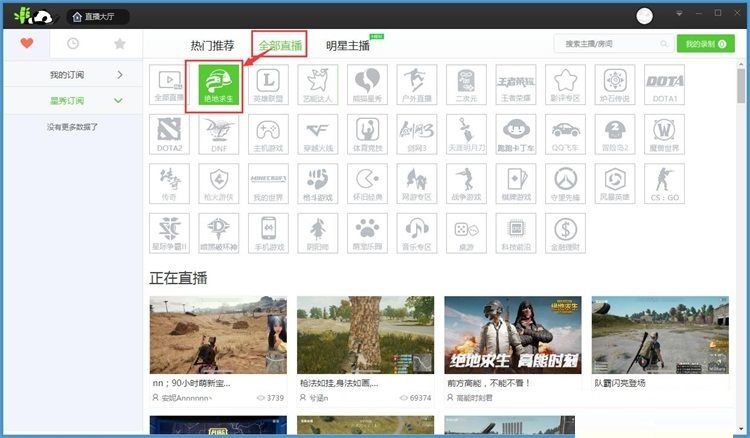Choose the DOTA2 category icon

point(168,134)
